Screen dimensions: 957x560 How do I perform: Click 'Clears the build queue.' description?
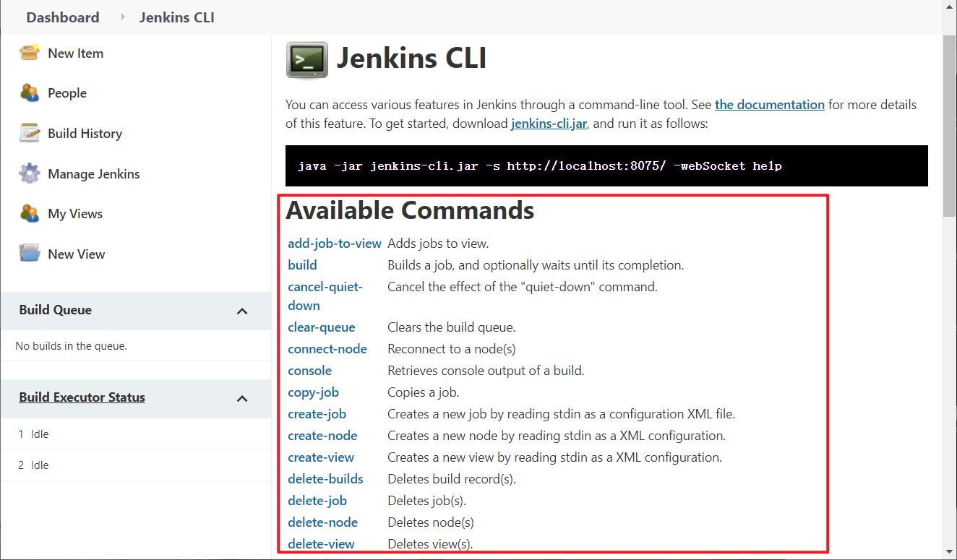click(452, 327)
